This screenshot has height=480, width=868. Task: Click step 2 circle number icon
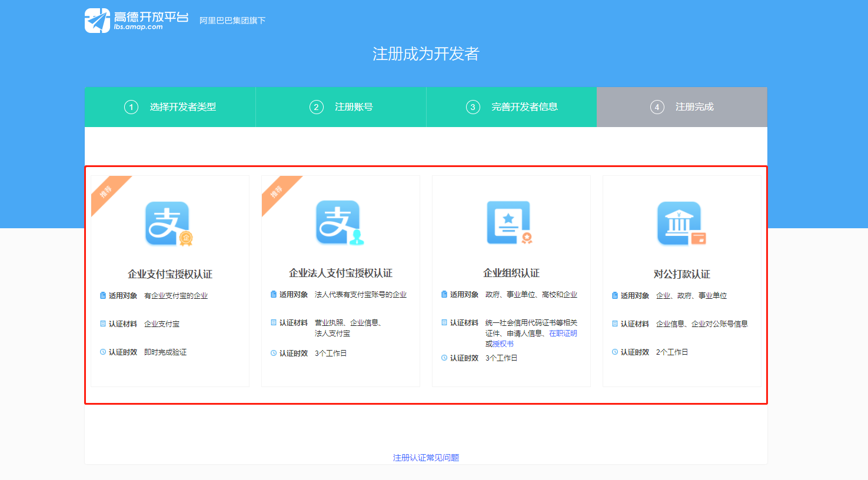(317, 107)
